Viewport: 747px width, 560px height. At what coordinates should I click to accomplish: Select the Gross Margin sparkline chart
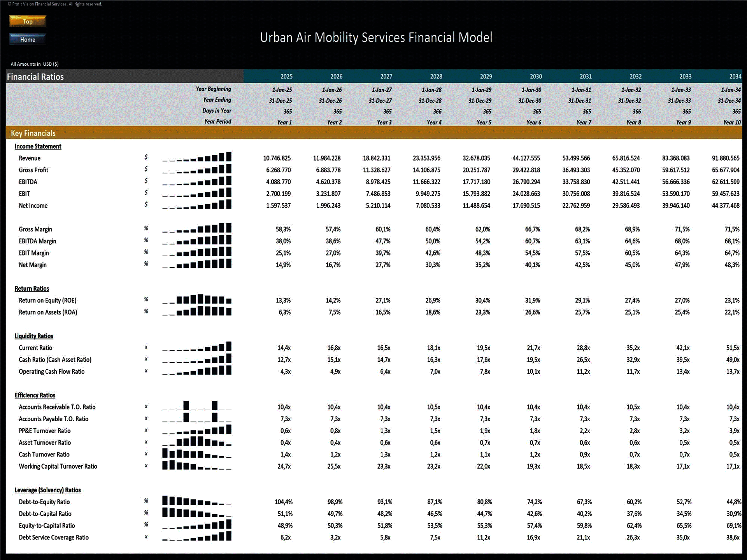pyautogui.click(x=197, y=228)
